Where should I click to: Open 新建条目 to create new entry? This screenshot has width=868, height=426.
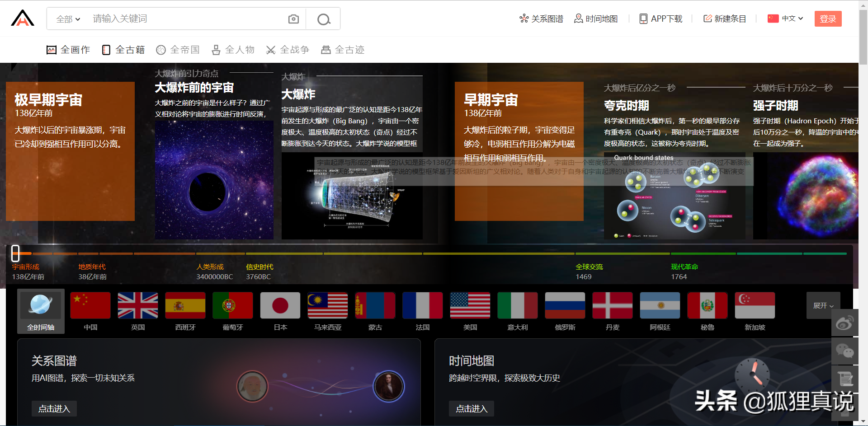(724, 19)
